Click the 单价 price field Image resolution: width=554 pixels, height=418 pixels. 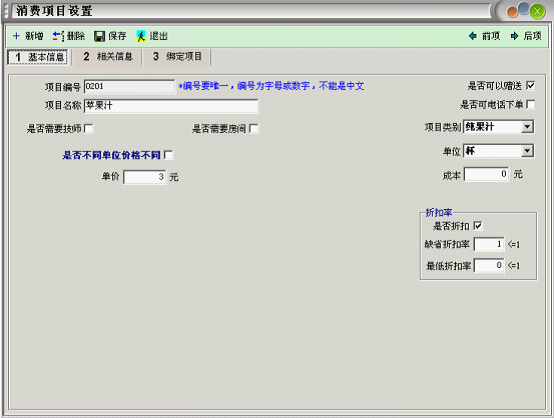145,177
